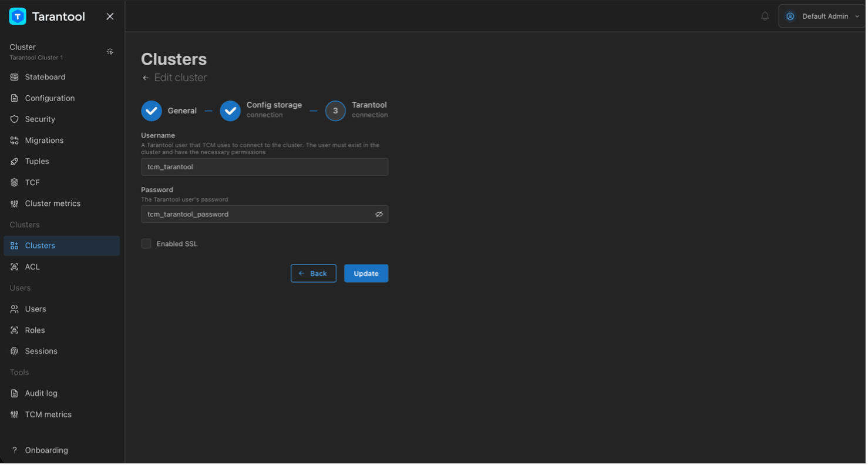Go to Security section
868x465 pixels.
(62, 119)
